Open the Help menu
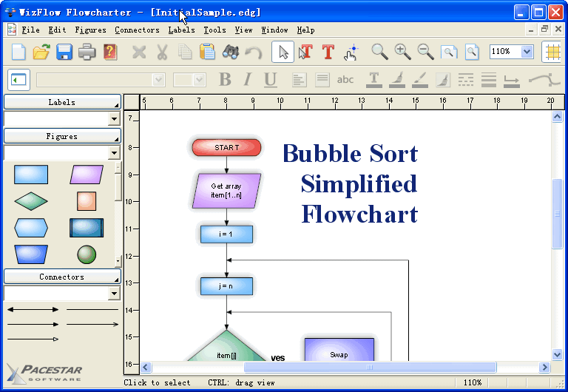Image resolution: width=568 pixels, height=392 pixels. click(x=305, y=30)
